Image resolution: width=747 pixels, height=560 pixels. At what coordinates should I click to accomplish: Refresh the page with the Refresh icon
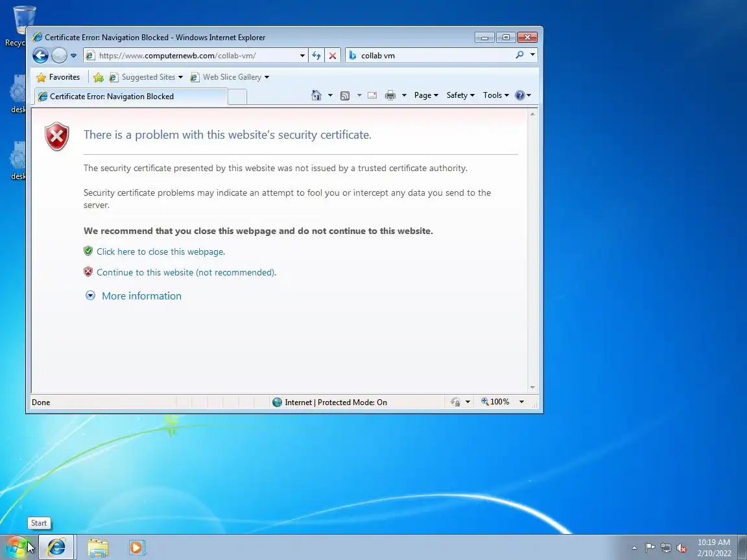[x=316, y=56]
